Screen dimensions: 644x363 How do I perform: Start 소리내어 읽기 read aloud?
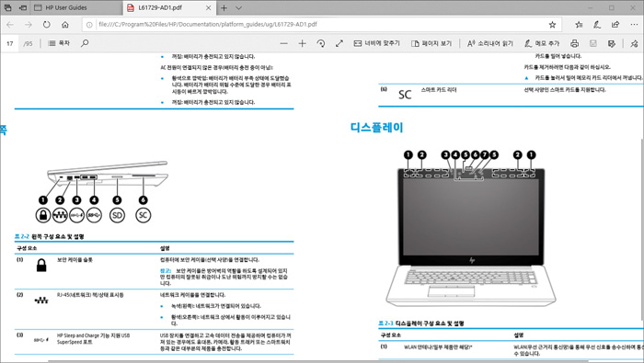point(490,43)
